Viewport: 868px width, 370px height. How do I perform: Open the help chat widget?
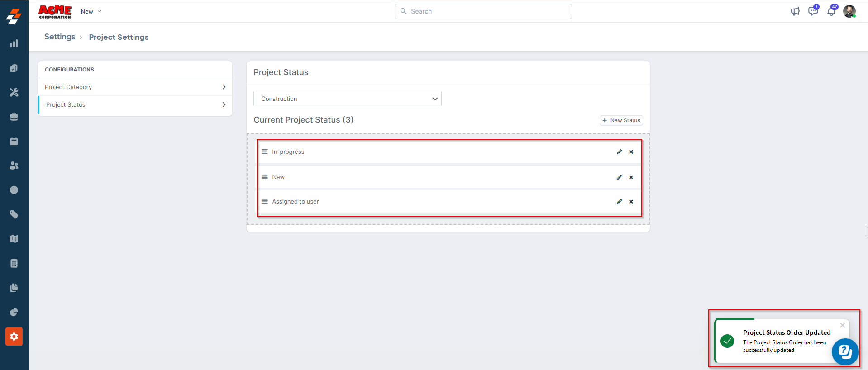click(x=845, y=351)
